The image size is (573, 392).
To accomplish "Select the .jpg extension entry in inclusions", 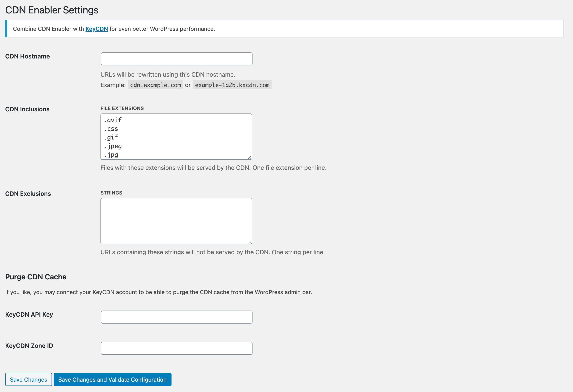I will (x=112, y=155).
